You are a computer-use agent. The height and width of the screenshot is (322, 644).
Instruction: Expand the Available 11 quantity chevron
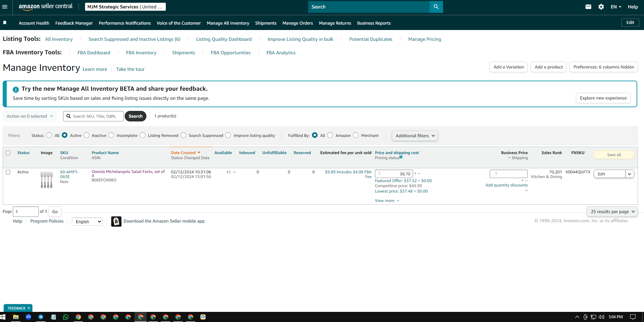click(235, 172)
